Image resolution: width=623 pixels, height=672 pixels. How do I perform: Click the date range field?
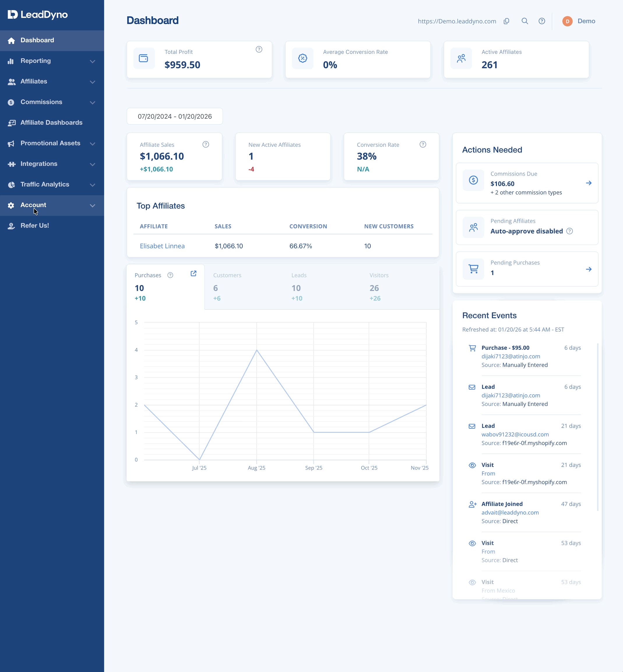click(175, 116)
